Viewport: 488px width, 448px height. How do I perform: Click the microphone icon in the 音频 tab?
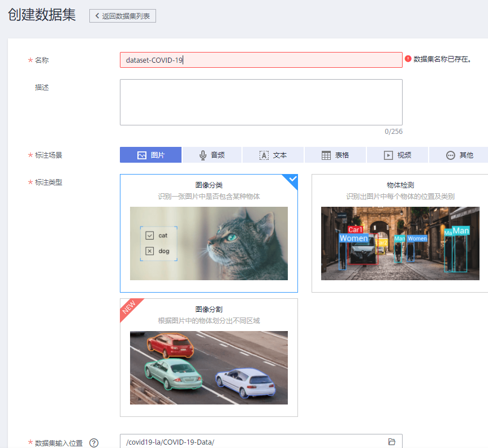(x=203, y=155)
